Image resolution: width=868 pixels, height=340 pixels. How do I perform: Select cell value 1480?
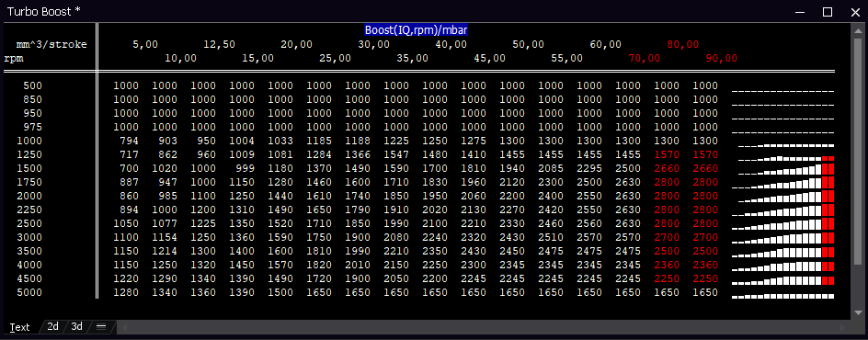pos(435,154)
